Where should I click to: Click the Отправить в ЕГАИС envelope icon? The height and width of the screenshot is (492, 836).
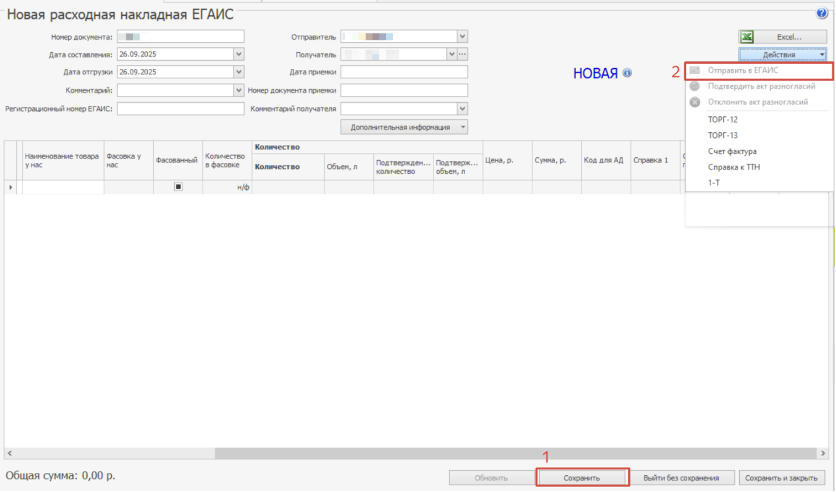(695, 70)
